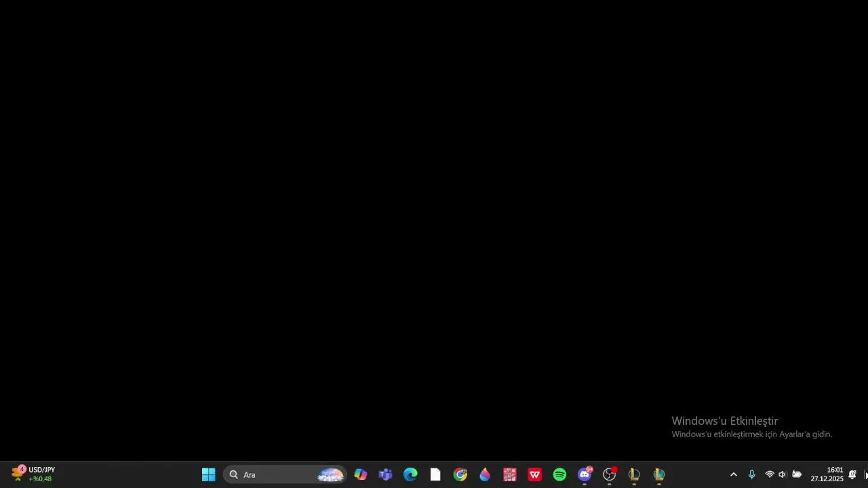This screenshot has height=488, width=868.
Task: Launch Microsoft Teams from the taskbar
Action: coord(386,474)
